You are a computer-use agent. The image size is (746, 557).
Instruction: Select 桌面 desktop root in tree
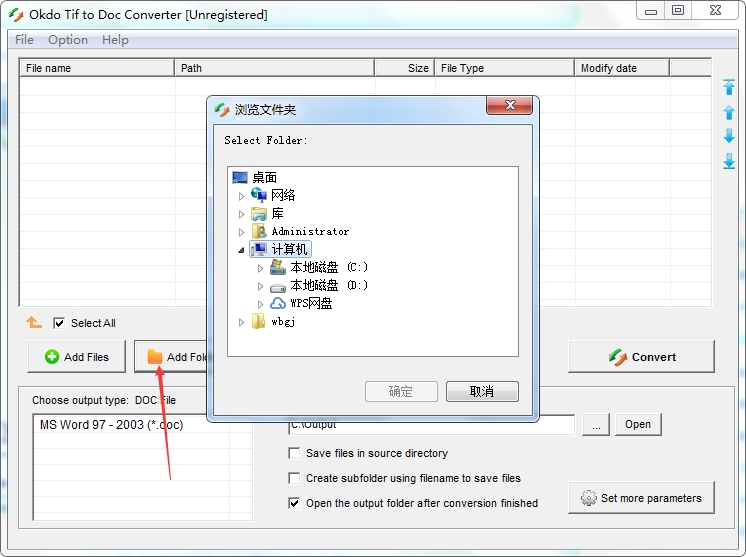pyautogui.click(x=265, y=177)
